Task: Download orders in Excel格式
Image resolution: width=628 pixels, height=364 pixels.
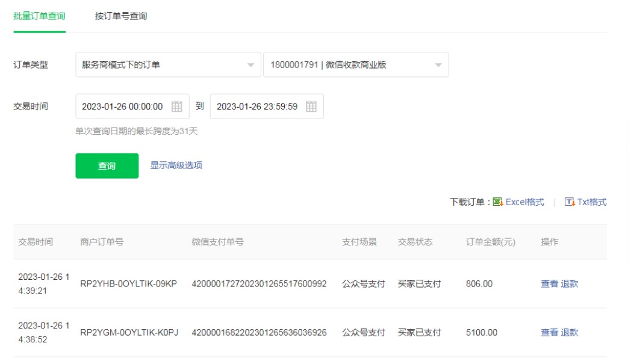Action: [524, 202]
